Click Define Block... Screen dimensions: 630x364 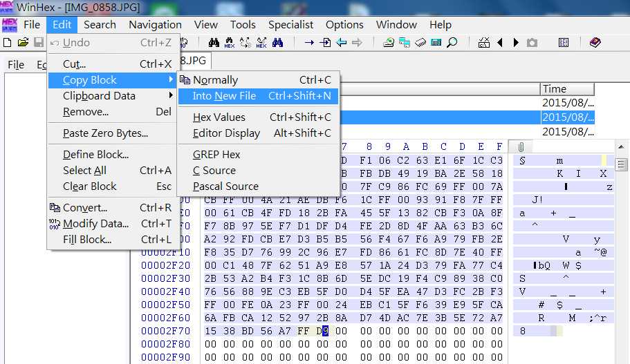click(113, 155)
